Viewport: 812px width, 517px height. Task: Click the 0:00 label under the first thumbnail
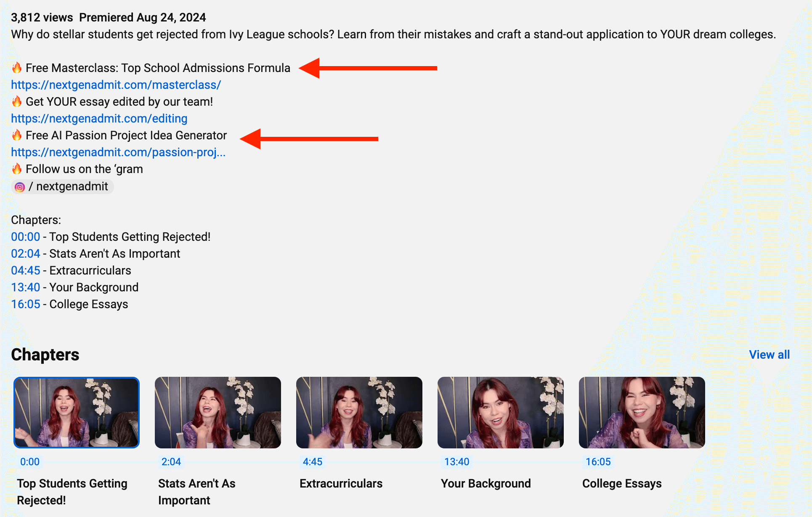tap(29, 461)
